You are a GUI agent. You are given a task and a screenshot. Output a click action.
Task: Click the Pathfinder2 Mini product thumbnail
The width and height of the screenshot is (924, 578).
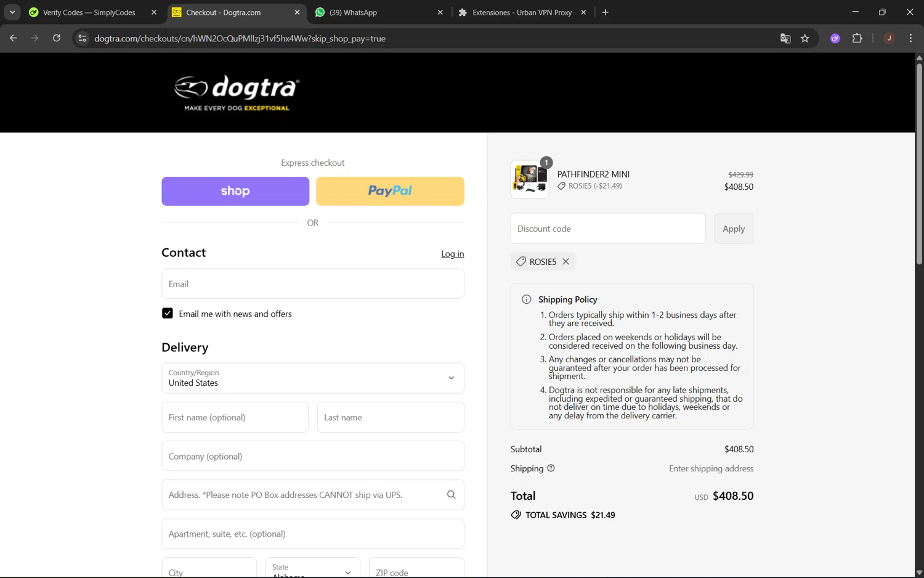tap(530, 179)
